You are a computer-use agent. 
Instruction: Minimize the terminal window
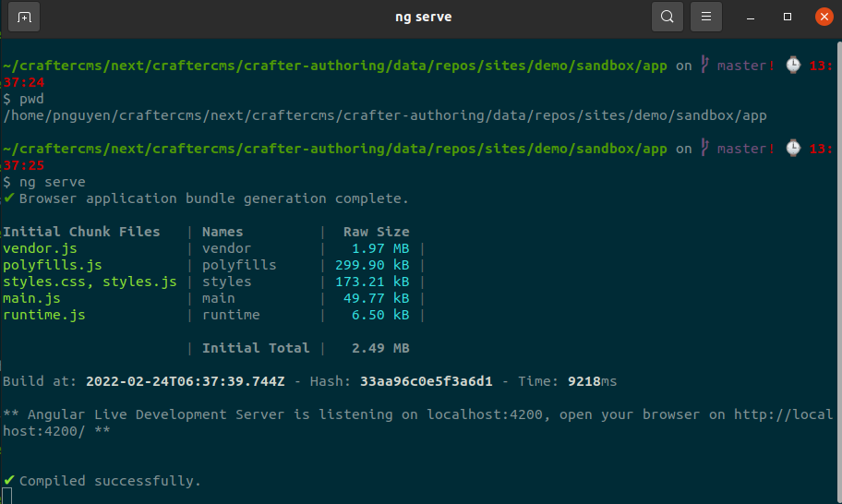pos(752,17)
